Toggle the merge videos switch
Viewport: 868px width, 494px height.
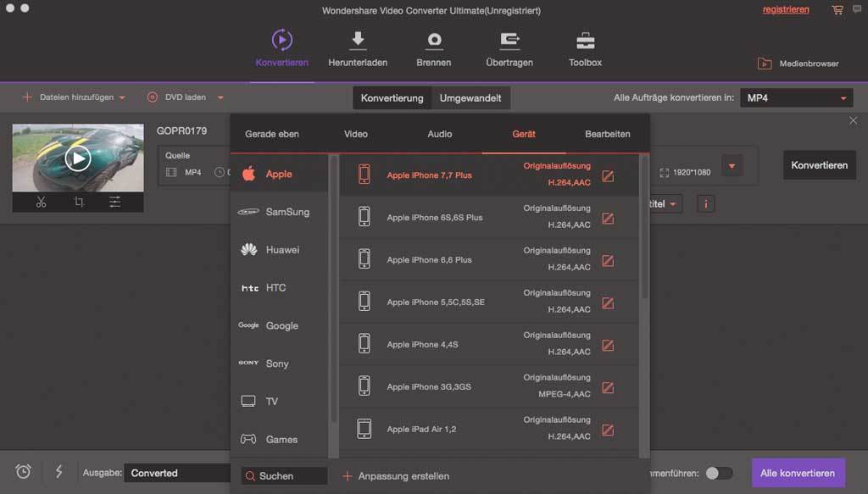tap(719, 473)
